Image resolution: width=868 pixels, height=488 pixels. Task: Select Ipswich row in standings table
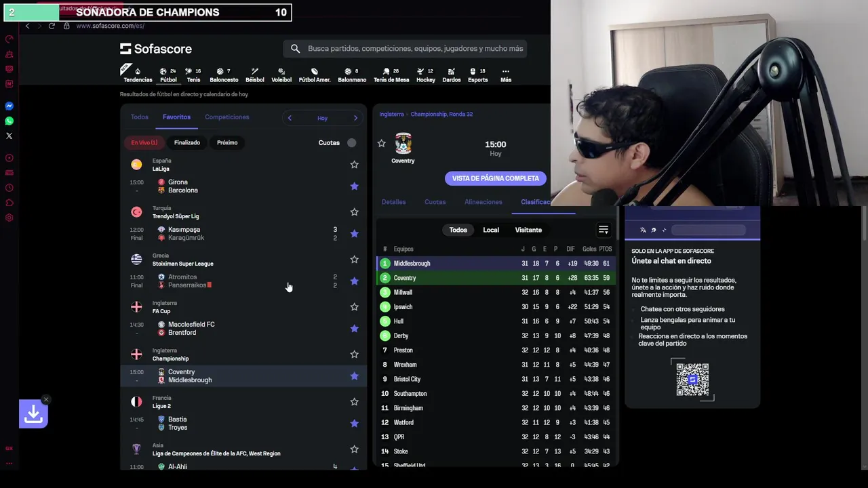click(496, 307)
